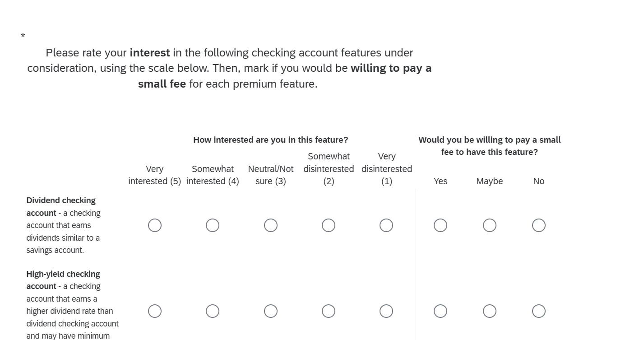Viewport: 644px width, 340px height.
Task: Mark Somewhat disinterested (2) for High-yield checking account
Action: click(329, 311)
